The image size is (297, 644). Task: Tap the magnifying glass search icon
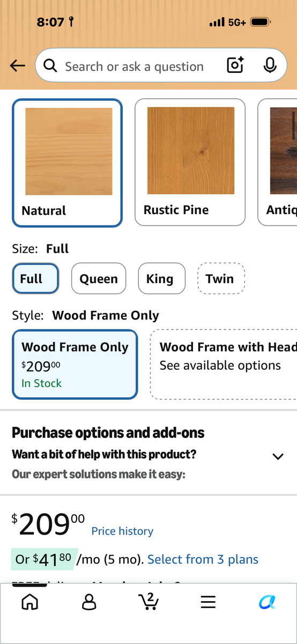[x=50, y=66]
